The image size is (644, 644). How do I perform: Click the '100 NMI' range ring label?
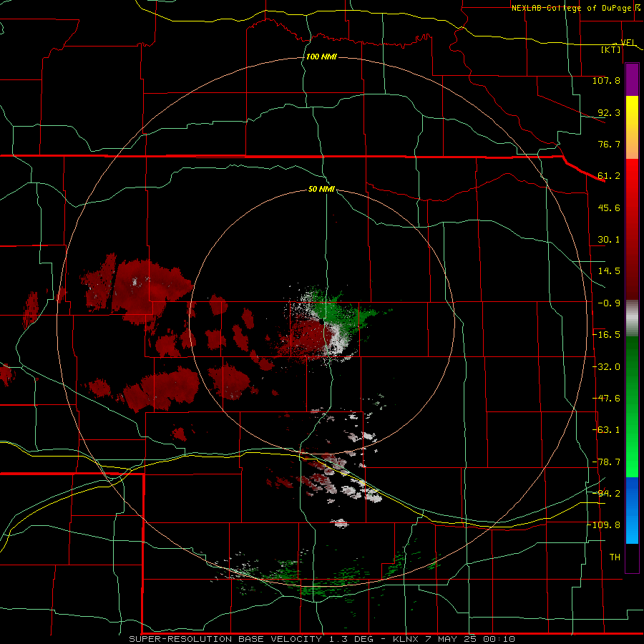[321, 57]
